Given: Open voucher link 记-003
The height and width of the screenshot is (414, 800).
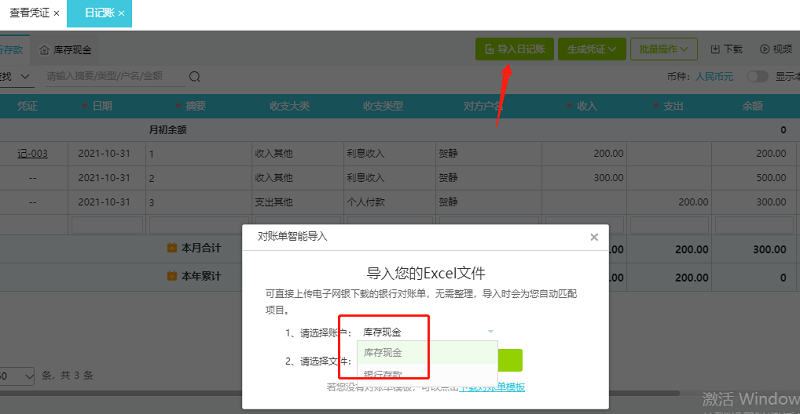Looking at the screenshot, I should [33, 153].
